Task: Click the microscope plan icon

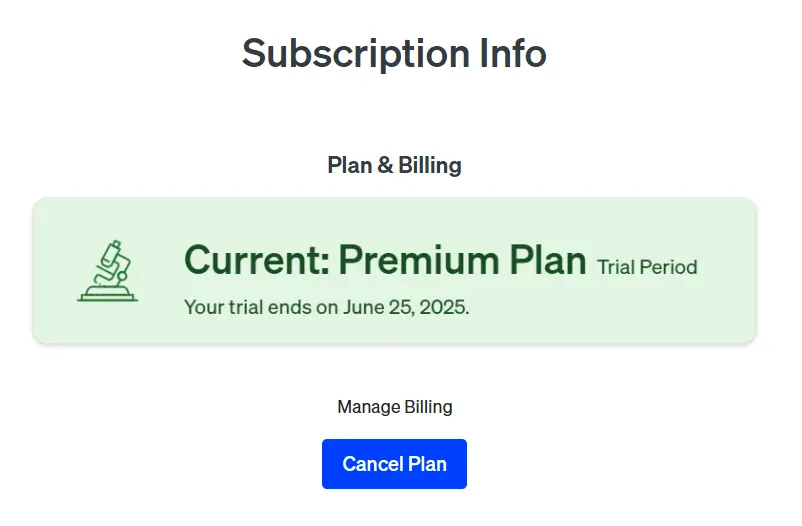Action: tap(107, 271)
